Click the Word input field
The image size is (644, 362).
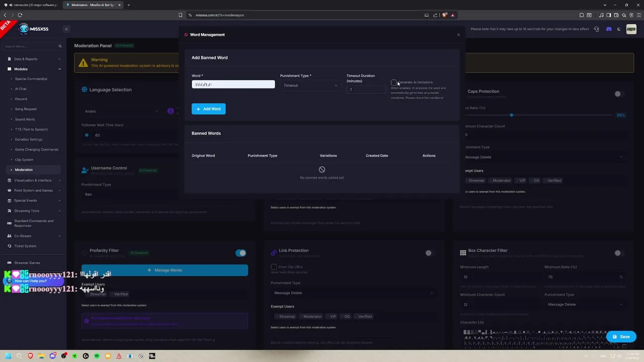(233, 84)
